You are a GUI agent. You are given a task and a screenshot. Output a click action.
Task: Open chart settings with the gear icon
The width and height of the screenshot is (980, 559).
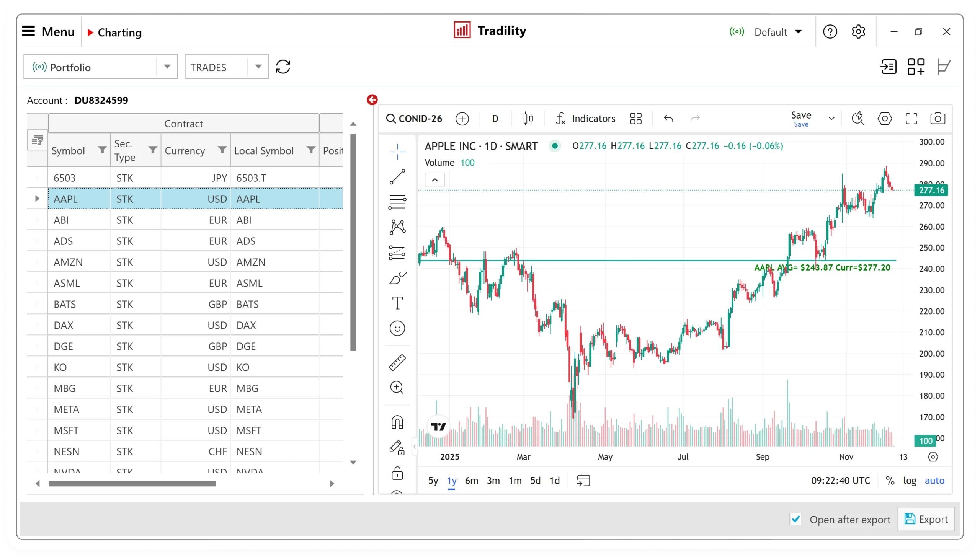click(x=884, y=119)
